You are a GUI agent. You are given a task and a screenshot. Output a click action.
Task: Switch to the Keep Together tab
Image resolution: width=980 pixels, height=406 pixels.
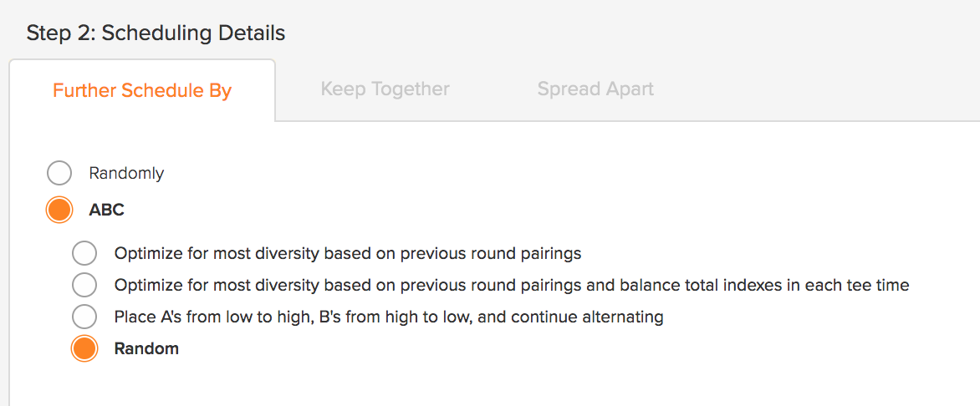coord(385,89)
